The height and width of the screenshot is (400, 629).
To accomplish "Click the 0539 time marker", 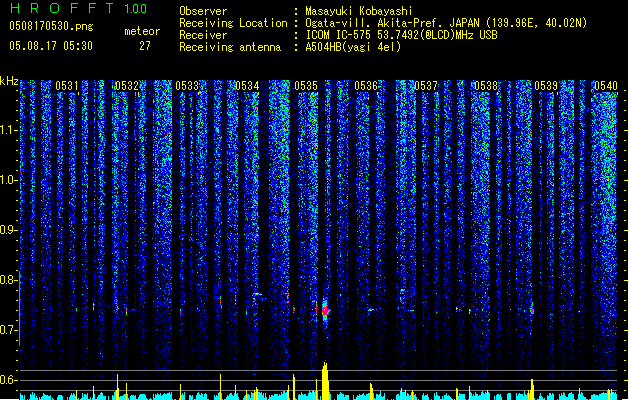I will pos(546,86).
